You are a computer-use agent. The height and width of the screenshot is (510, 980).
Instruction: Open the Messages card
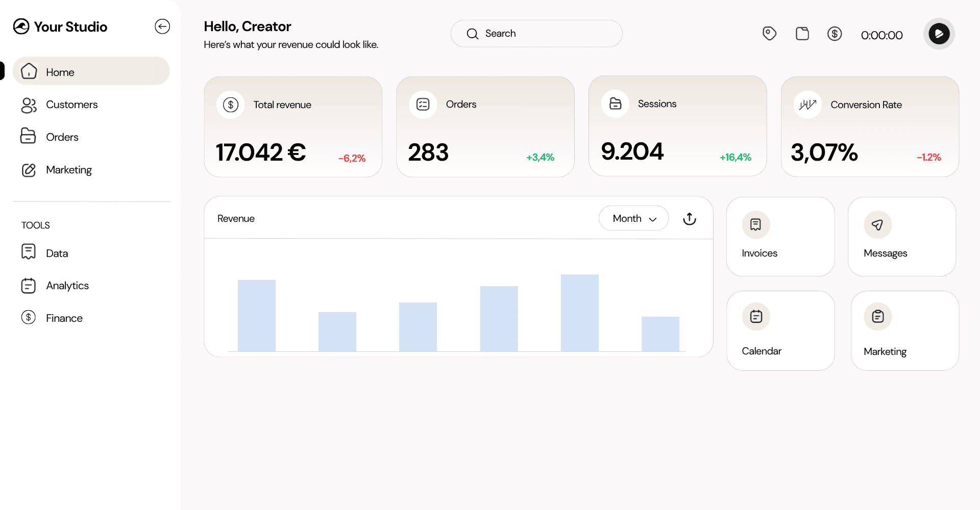click(x=902, y=237)
